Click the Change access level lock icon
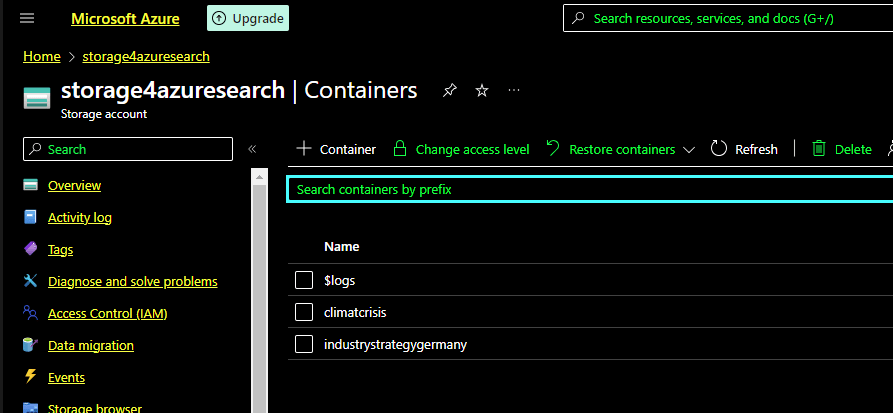The height and width of the screenshot is (413, 893). click(400, 149)
